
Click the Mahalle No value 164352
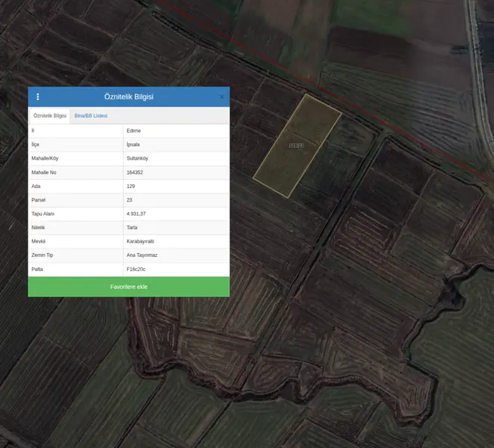pyautogui.click(x=135, y=172)
